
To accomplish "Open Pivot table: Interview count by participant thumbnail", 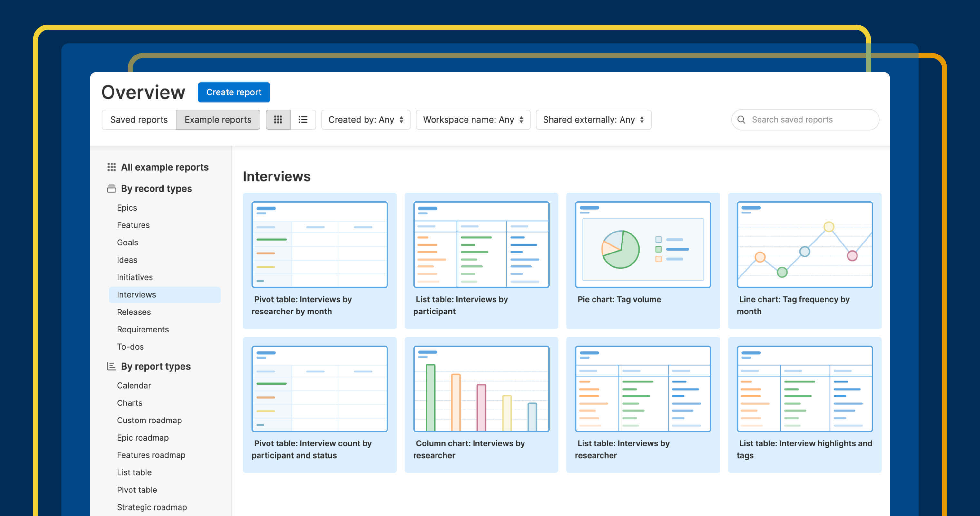I will (x=319, y=389).
